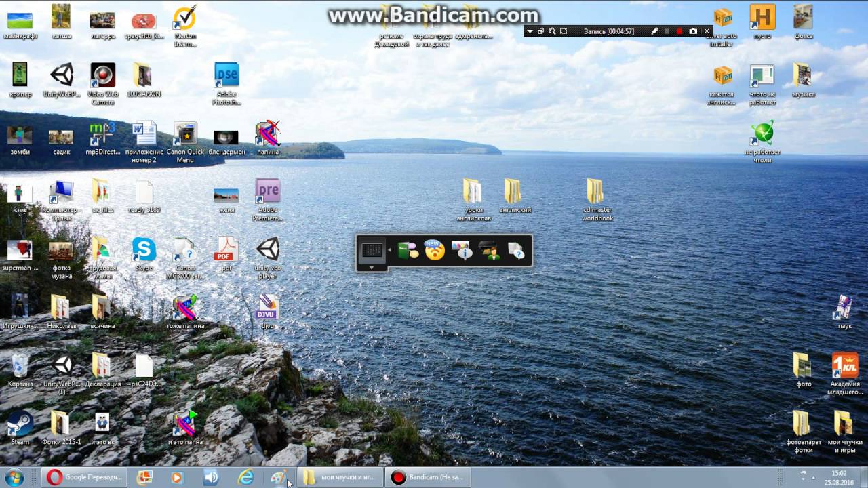The image size is (868, 488).
Task: Select the Фотки 2015-1 folder
Action: (x=61, y=428)
